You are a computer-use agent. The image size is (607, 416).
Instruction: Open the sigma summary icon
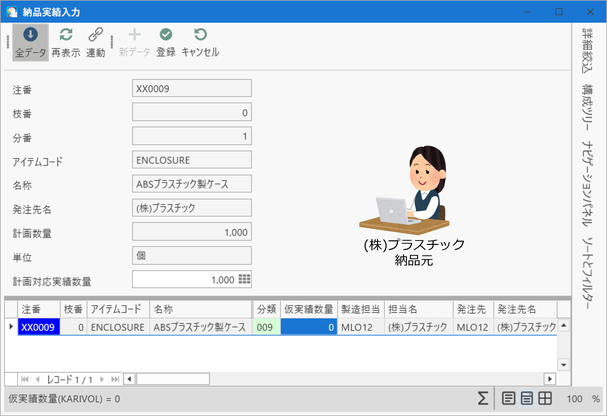[x=482, y=398]
